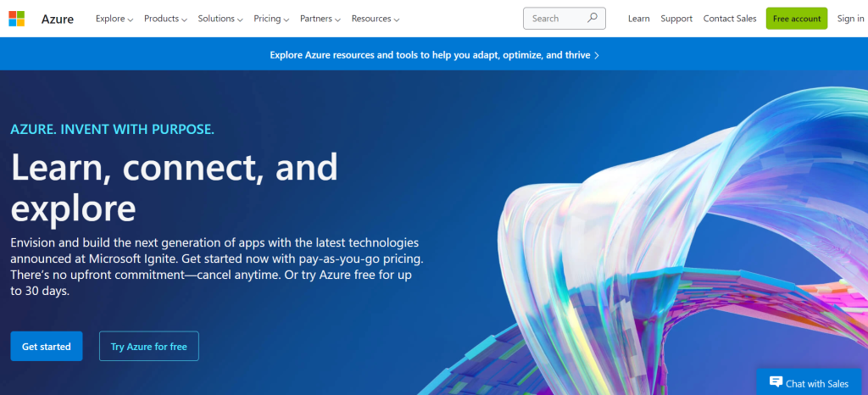Expand the Pricing menu
The height and width of the screenshot is (395, 868).
coord(271,19)
